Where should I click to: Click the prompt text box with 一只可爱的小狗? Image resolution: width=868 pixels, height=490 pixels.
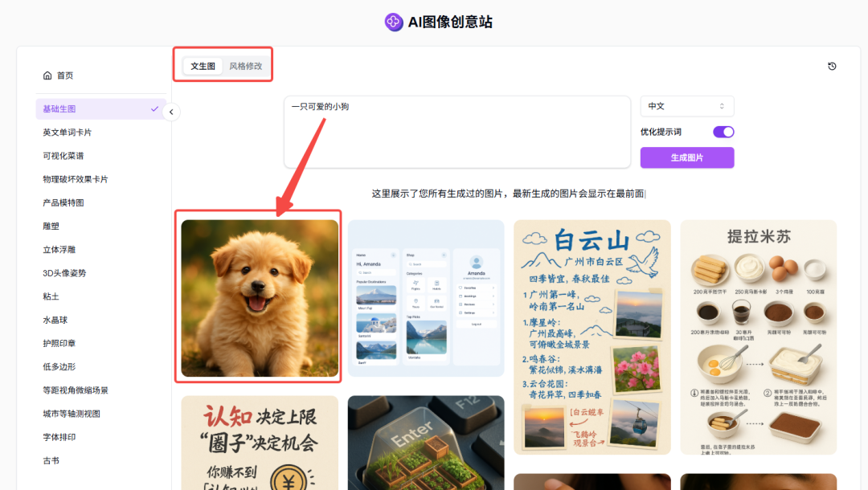point(457,132)
